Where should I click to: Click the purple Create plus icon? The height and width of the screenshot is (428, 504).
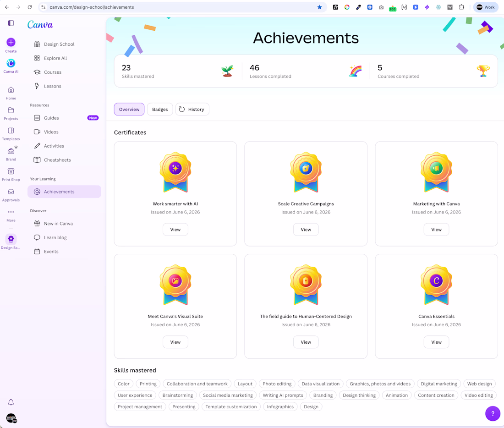click(x=11, y=42)
